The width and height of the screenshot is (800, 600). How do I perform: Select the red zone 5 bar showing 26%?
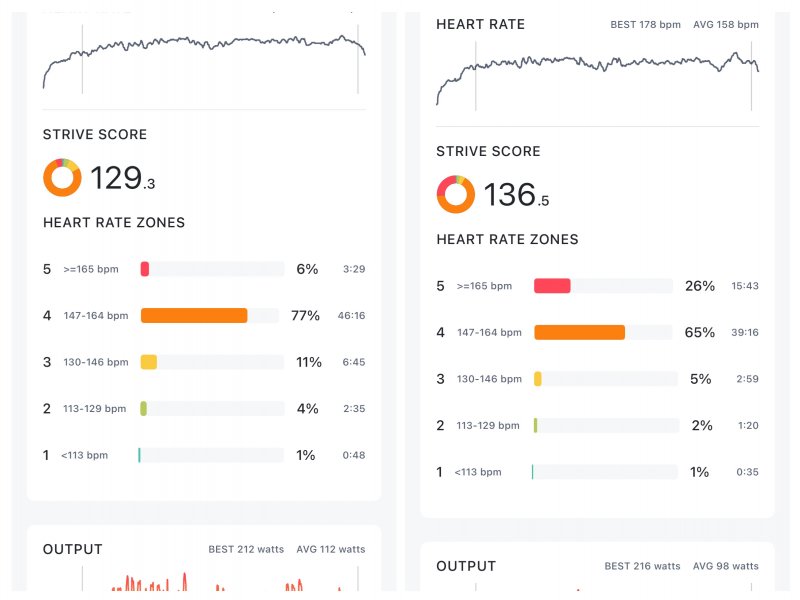click(x=552, y=286)
